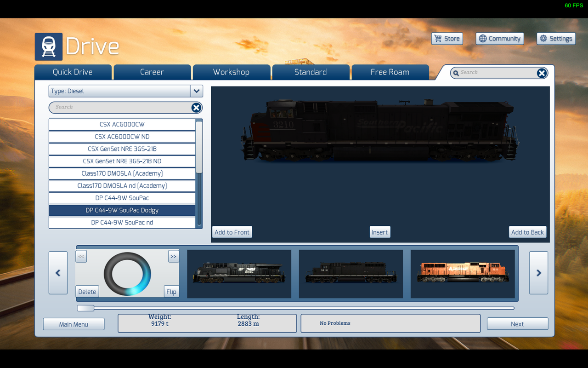Select CSX GenSet NRE 3GS-21B entry
This screenshot has height=368, width=588.
point(122,149)
